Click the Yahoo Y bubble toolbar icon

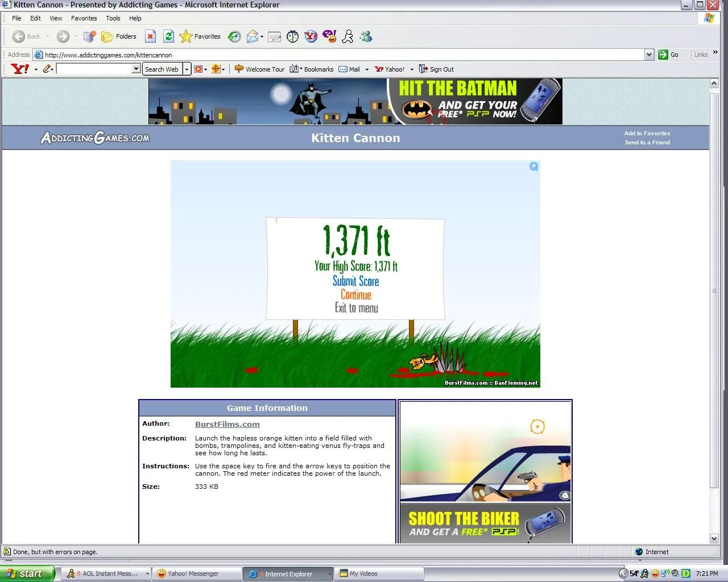pyautogui.click(x=311, y=36)
